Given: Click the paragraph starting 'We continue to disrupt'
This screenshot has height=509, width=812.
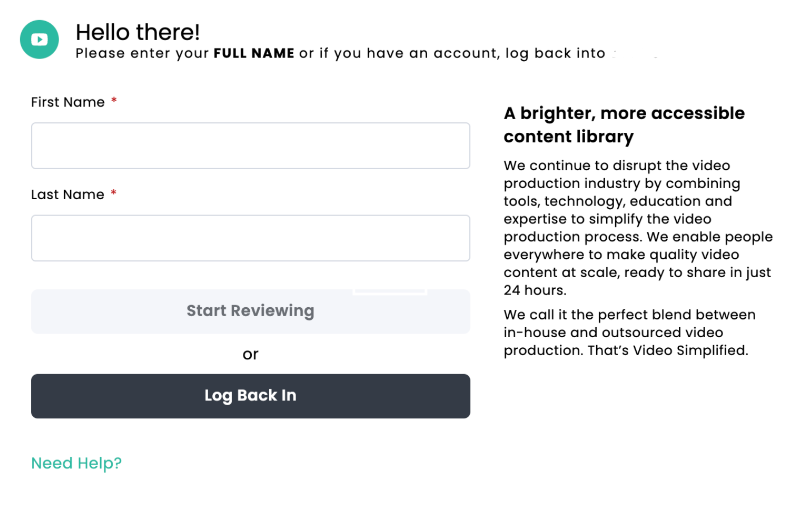Looking at the screenshot, I should (638, 228).
